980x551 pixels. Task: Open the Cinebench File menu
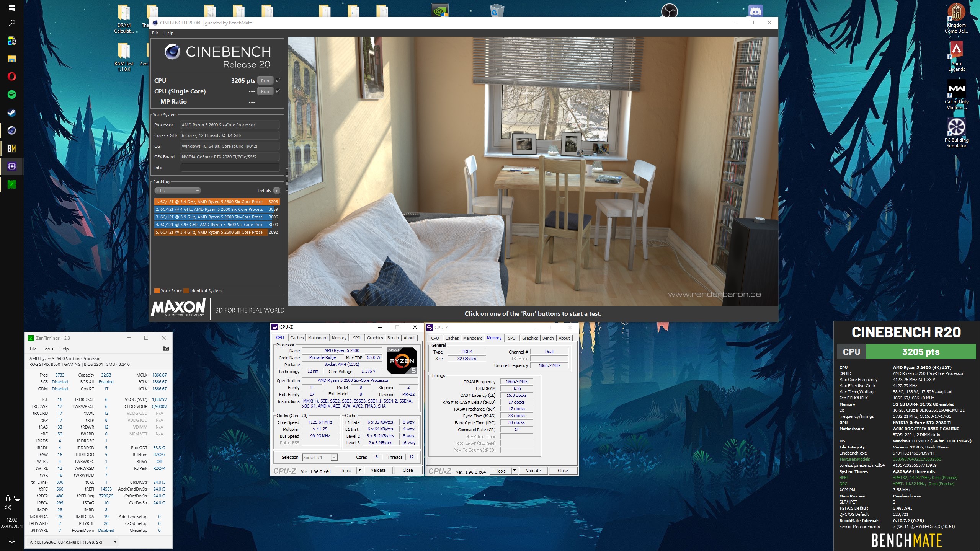click(155, 33)
